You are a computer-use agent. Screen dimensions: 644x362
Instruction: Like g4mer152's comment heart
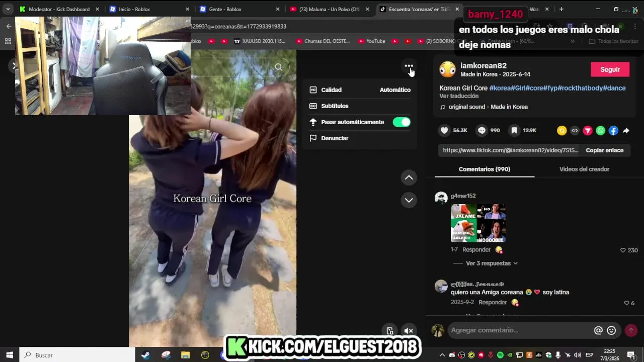click(x=623, y=250)
